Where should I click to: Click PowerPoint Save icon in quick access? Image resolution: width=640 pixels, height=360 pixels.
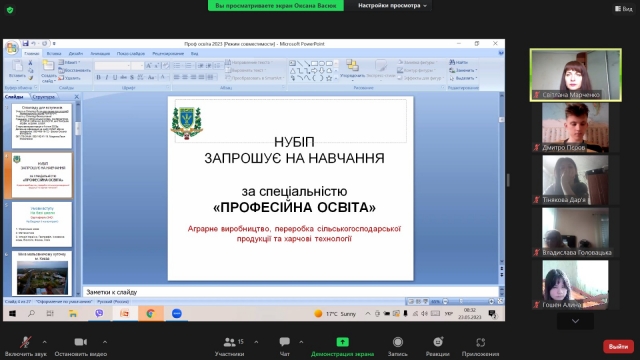point(25,43)
